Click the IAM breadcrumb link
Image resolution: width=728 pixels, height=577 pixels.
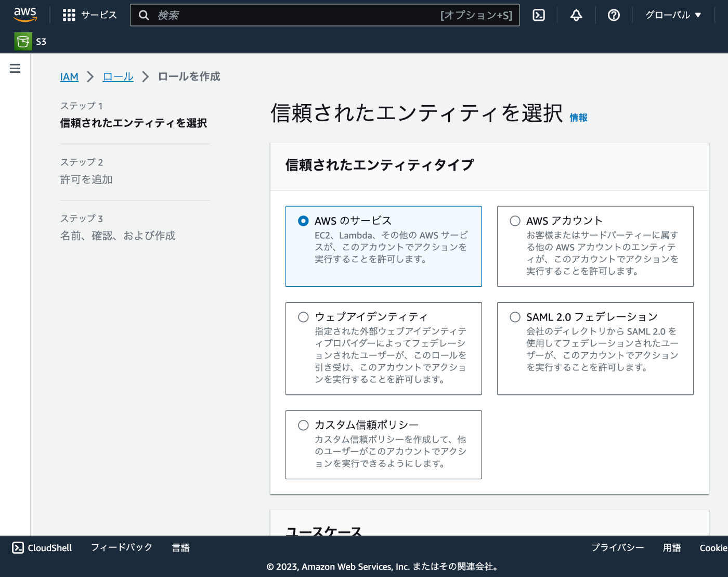pyautogui.click(x=69, y=77)
